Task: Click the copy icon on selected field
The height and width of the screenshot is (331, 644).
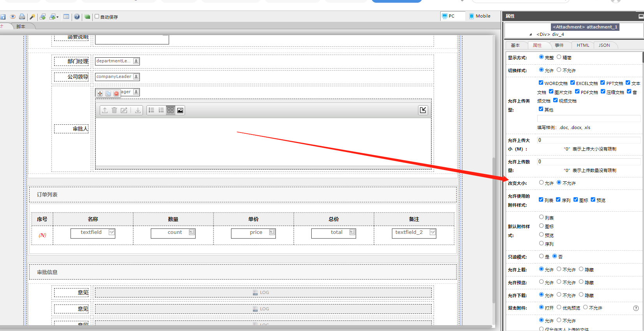Action: click(x=108, y=94)
